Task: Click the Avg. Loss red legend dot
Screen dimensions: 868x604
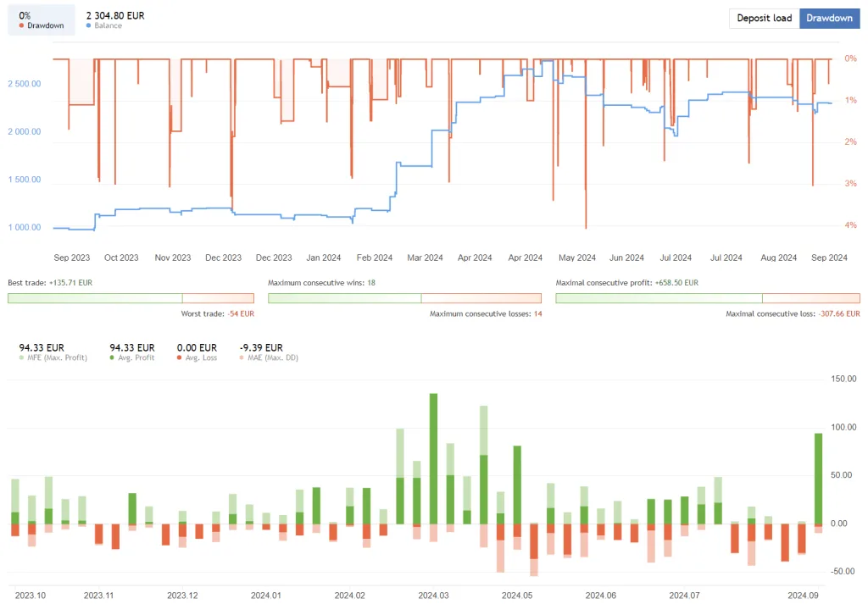Action: (180, 357)
